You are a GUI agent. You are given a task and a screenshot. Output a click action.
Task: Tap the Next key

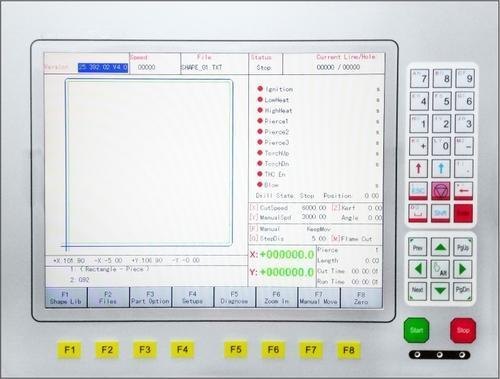click(418, 291)
